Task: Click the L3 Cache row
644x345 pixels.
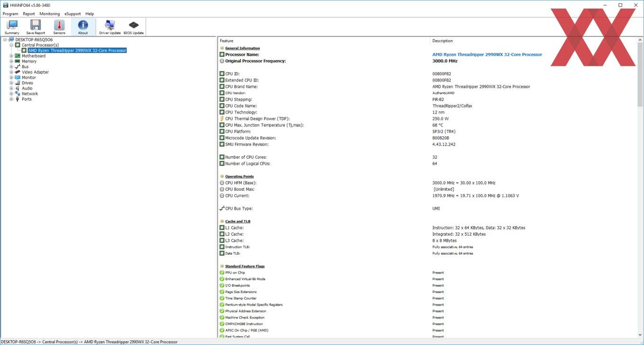Action: click(x=428, y=240)
